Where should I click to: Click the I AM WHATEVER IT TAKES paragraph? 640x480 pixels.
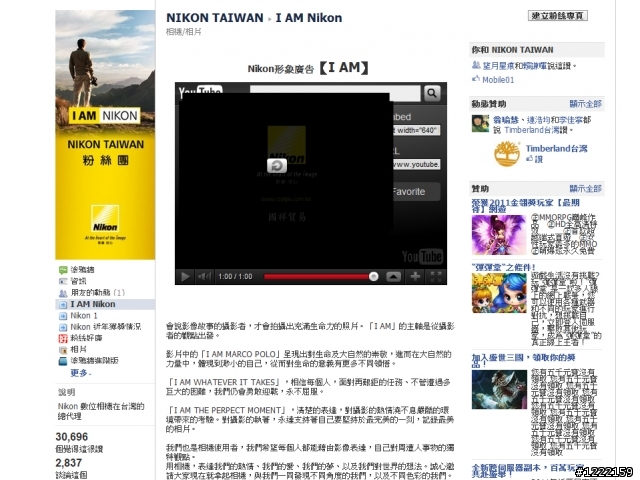[309, 387]
